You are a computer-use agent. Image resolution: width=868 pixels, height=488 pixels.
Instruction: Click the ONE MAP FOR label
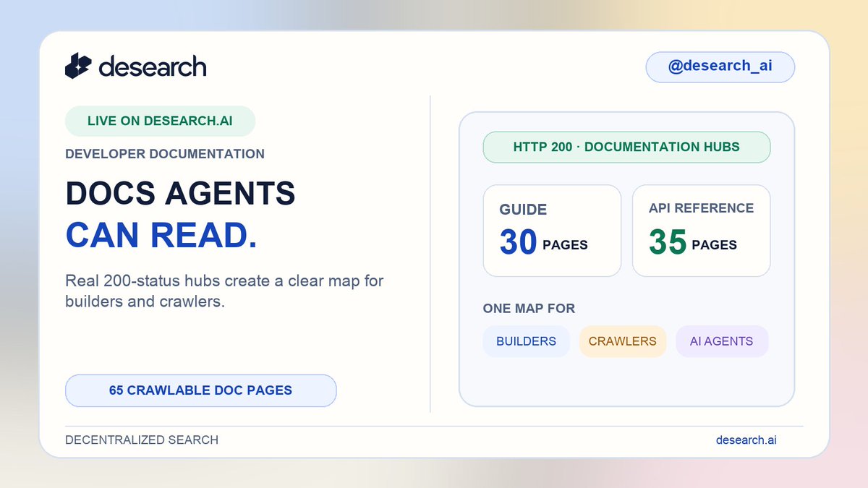tap(529, 309)
